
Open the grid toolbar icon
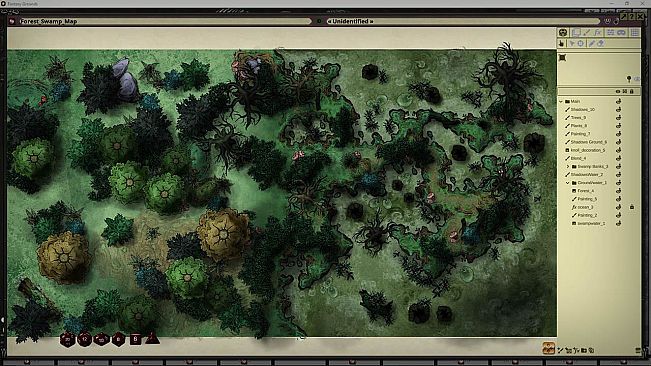635,32
